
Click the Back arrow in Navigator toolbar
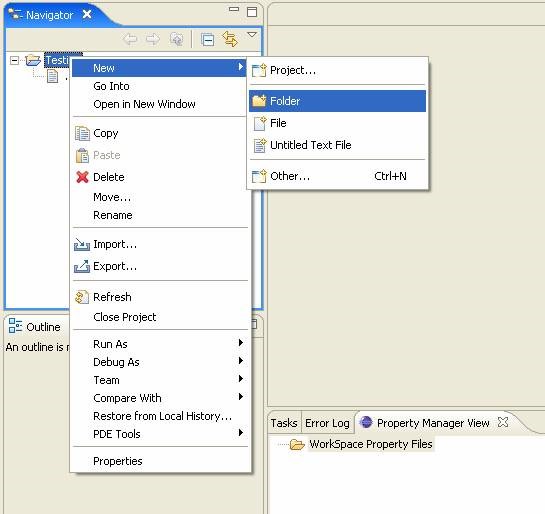[130, 39]
